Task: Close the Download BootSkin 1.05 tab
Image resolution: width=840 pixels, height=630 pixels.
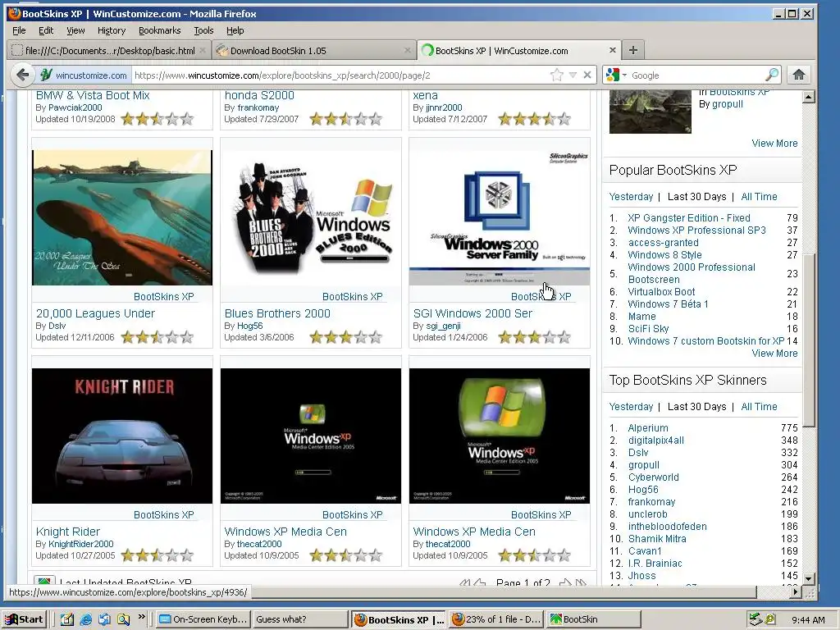Action: coord(407,50)
